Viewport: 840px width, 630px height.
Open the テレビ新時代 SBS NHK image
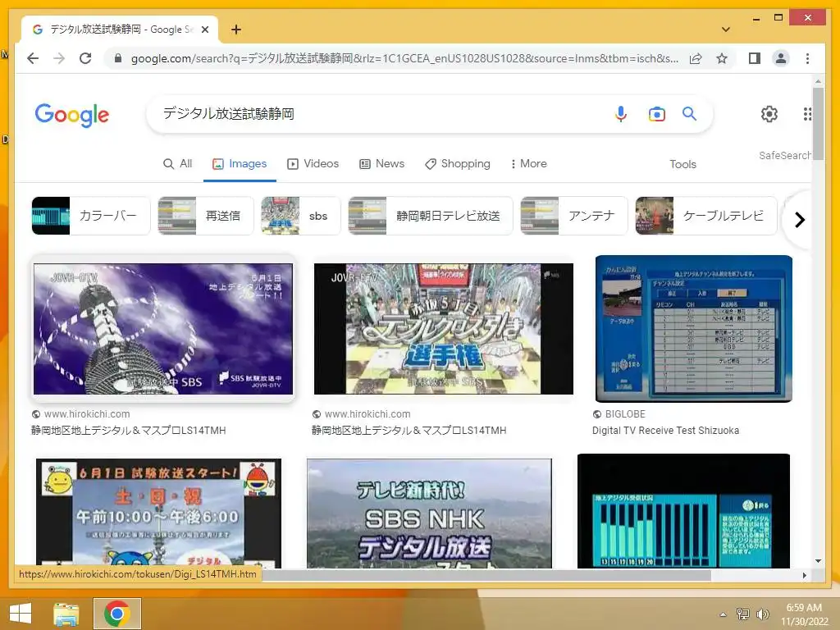pos(429,513)
